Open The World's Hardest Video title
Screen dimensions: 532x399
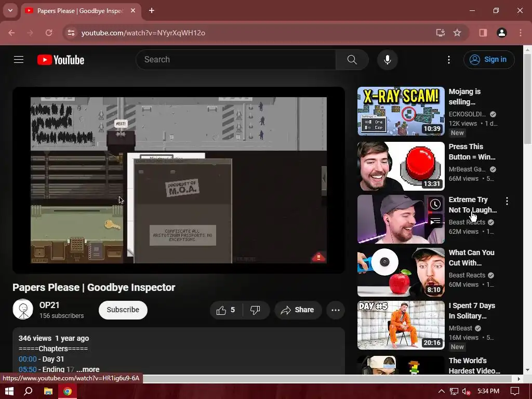[474, 365]
